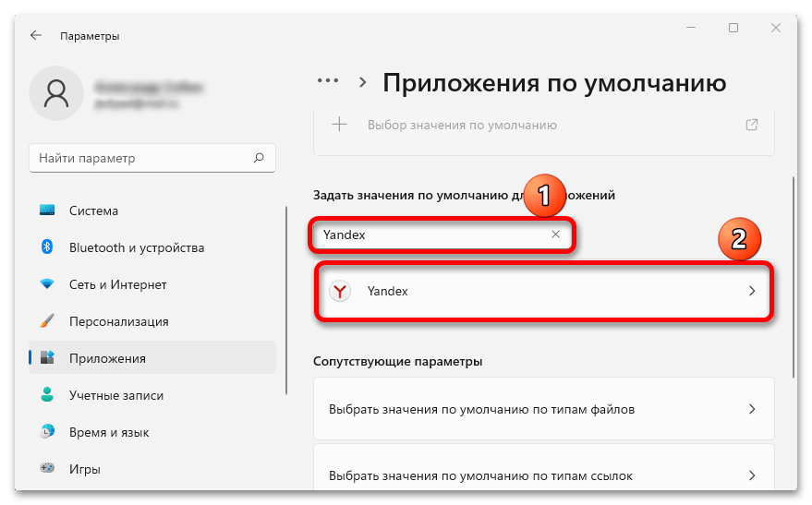Click the plus icon for default value

(339, 125)
